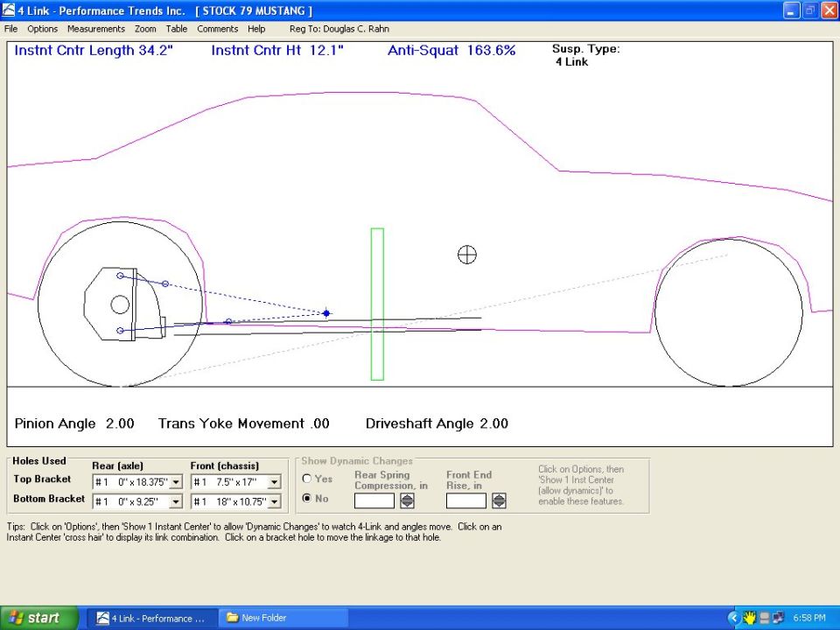
Task: Click the Susp. Type 4 Link label
Action: [585, 55]
